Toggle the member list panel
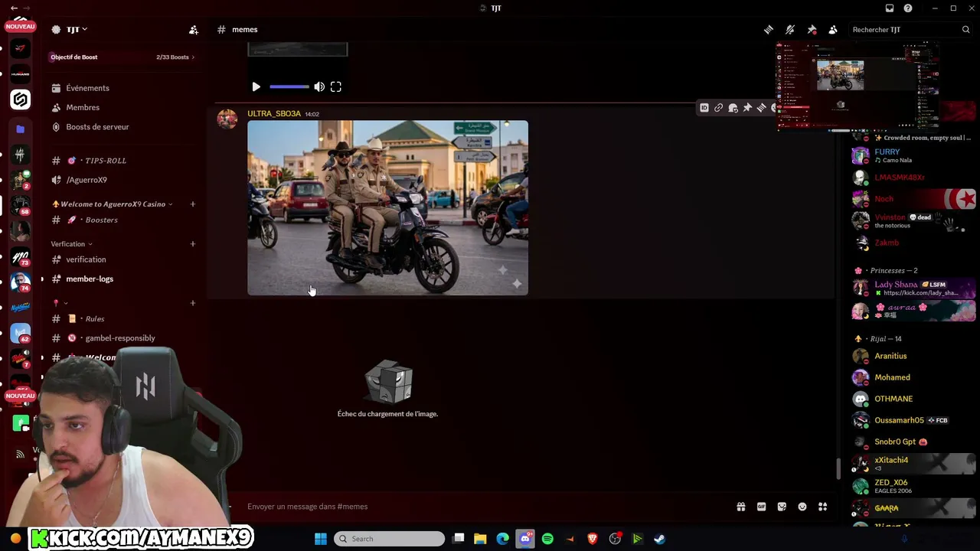This screenshot has height=551, width=980. click(833, 30)
